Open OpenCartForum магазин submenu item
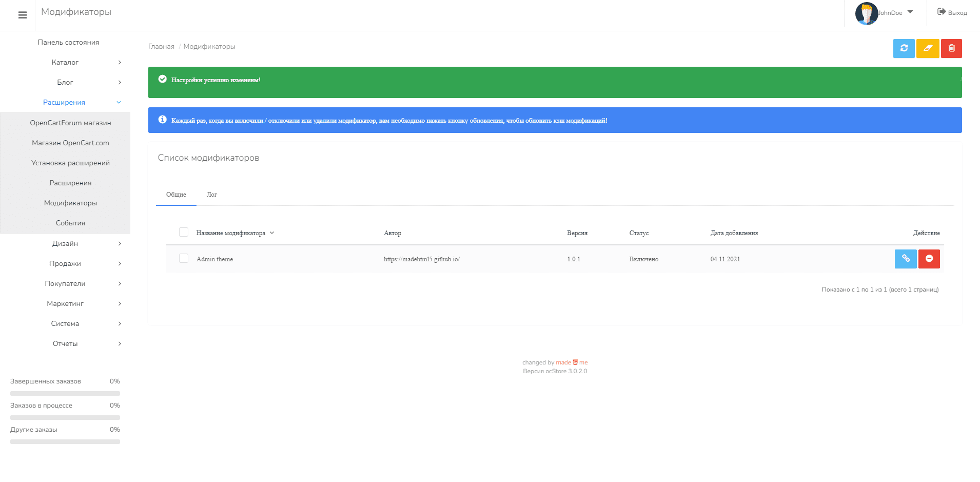The height and width of the screenshot is (482, 980). point(70,123)
